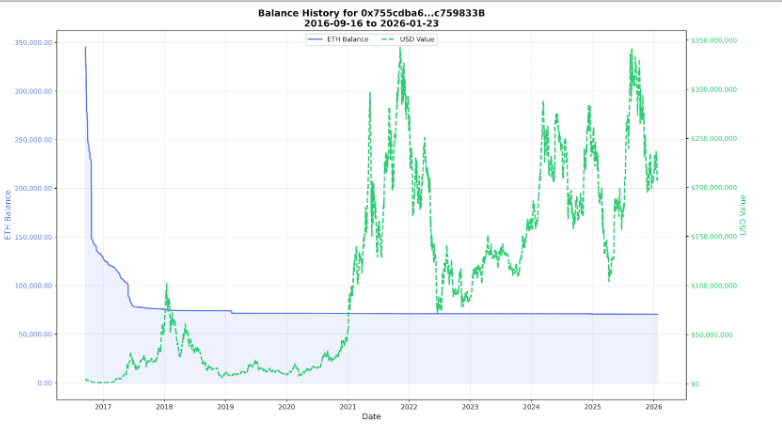Click the 2018 year label on the date axis
Image resolution: width=782 pixels, height=425 pixels.
(164, 407)
